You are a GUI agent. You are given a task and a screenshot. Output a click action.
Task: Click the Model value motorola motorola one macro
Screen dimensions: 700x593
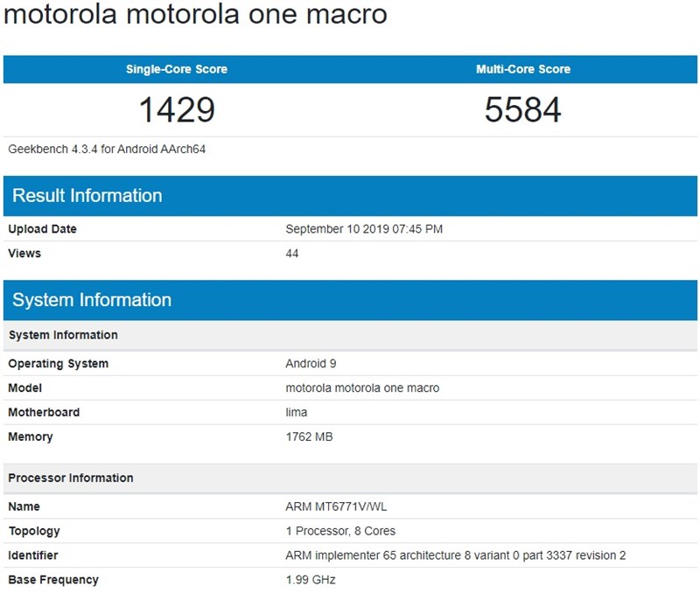click(362, 388)
